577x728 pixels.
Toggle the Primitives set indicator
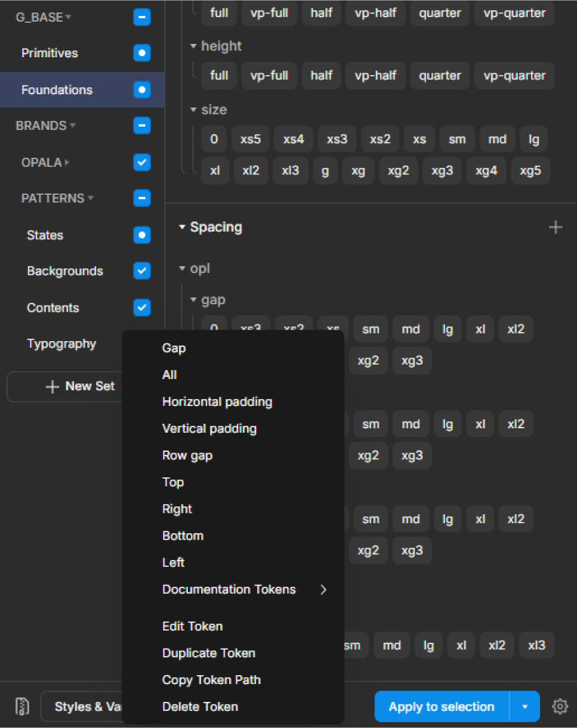(x=142, y=53)
